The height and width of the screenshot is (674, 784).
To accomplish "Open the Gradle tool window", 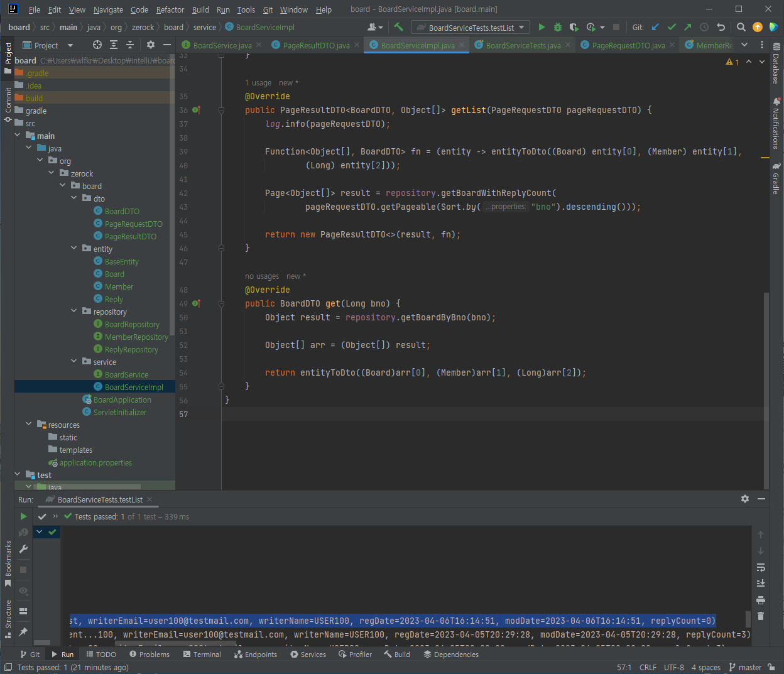I will point(776,179).
